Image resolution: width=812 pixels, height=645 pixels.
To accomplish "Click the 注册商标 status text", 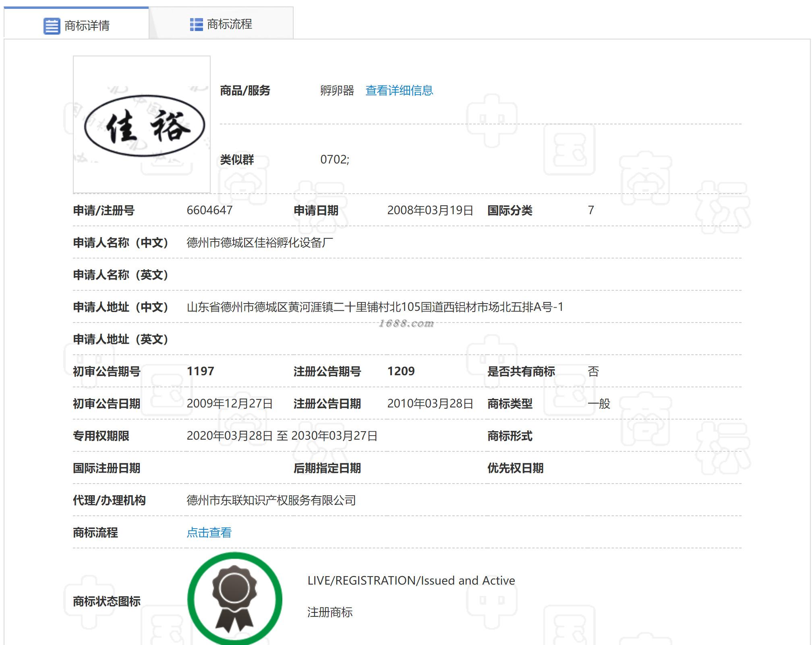I will tap(330, 612).
